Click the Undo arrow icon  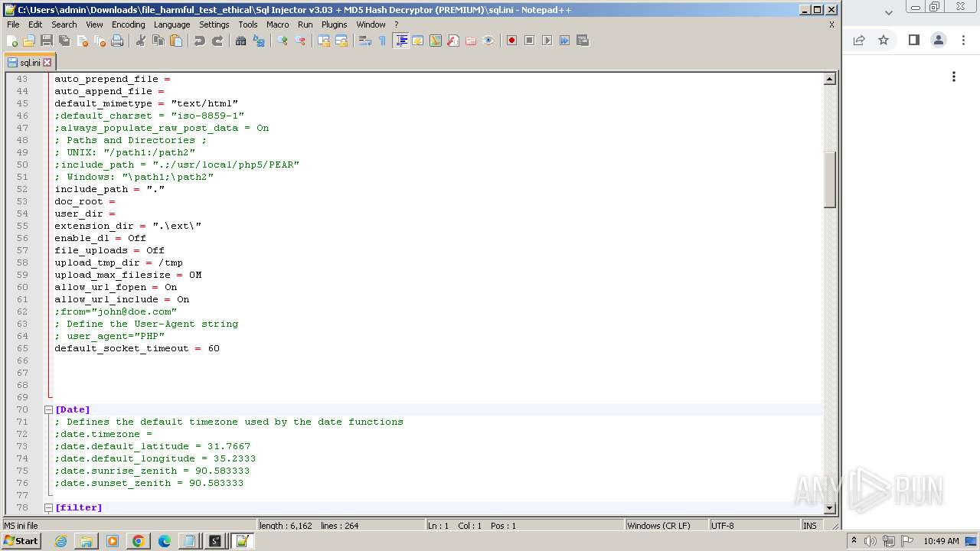tap(200, 41)
